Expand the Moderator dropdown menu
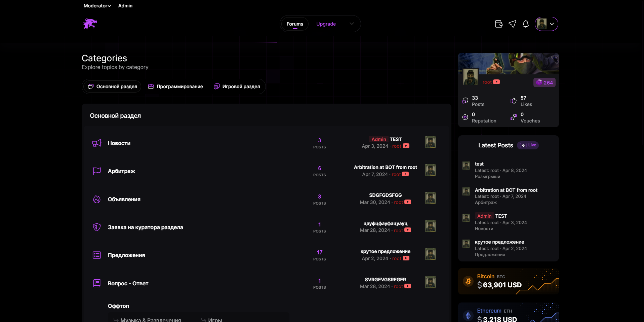This screenshot has width=644, height=322. 97,6
